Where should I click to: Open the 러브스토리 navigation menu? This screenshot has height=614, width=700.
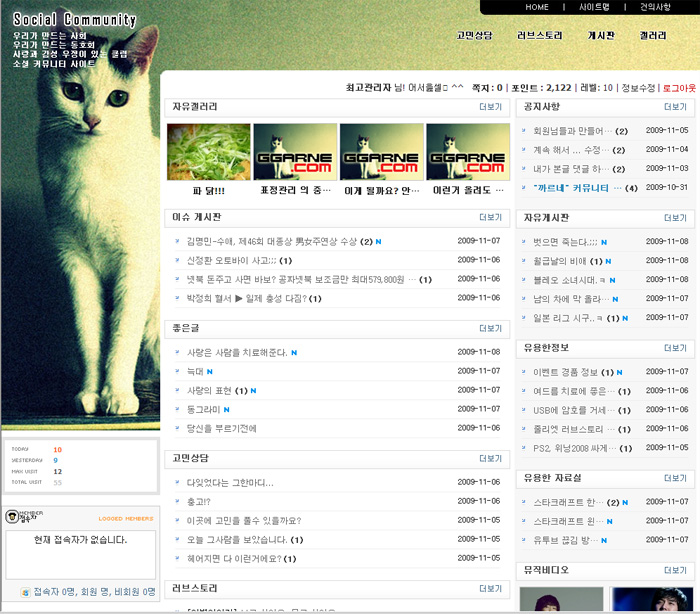(540, 35)
